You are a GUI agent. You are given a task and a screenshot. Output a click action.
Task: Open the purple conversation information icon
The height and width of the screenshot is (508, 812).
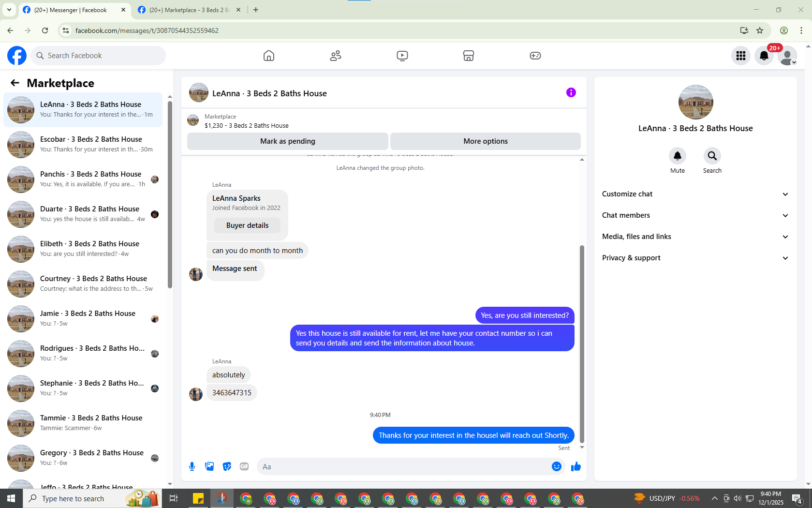[x=571, y=92]
